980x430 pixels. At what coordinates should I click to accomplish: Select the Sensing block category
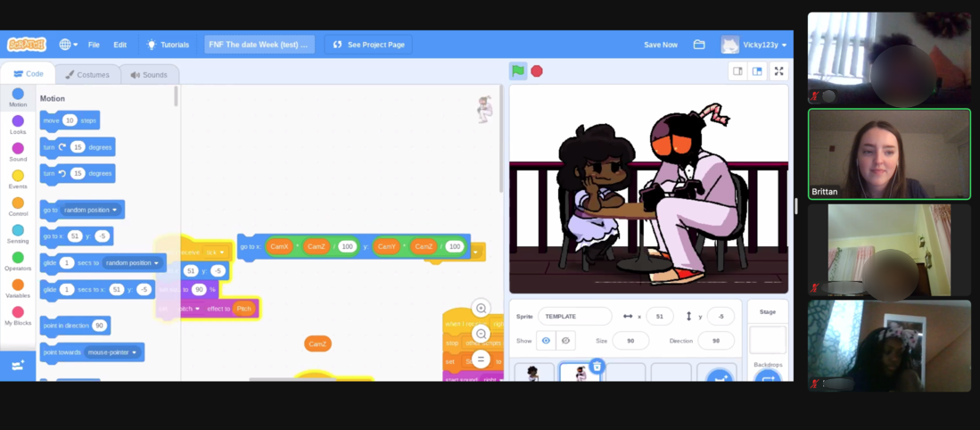18,234
